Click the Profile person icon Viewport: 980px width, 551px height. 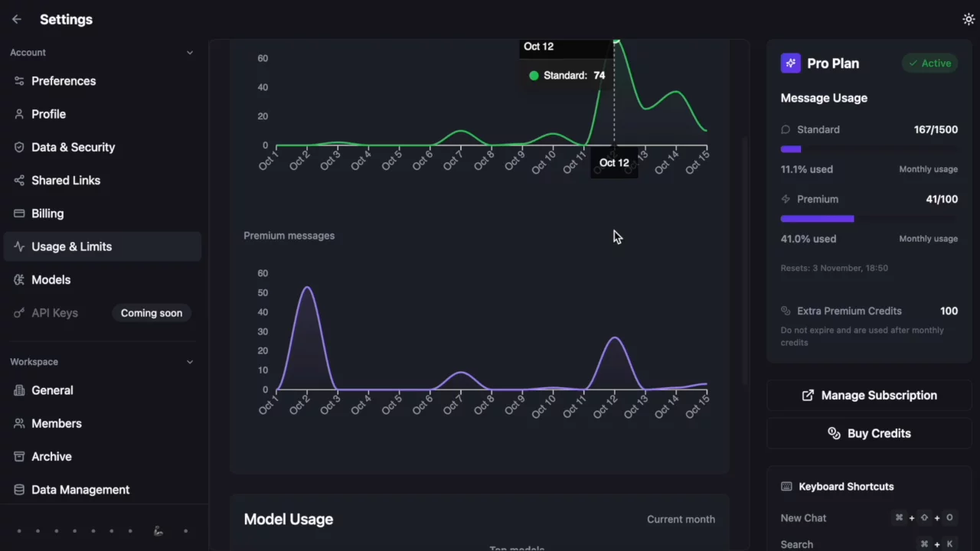(19, 114)
